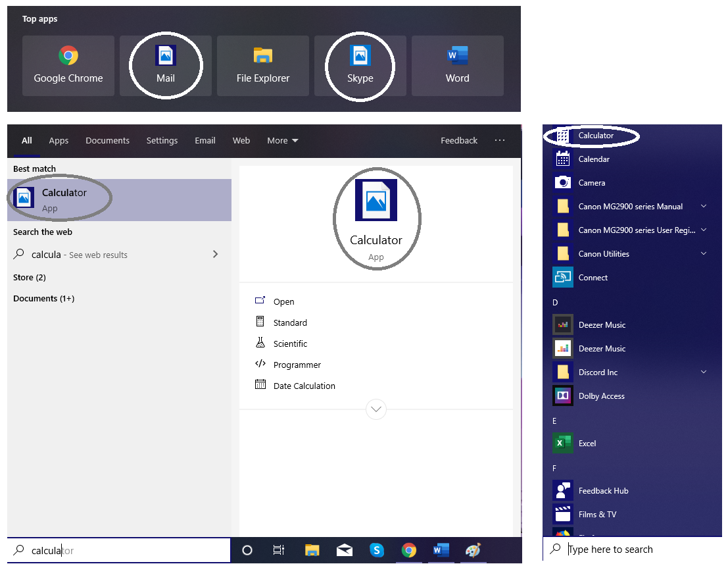
Task: Open Google Chrome tile in Top apps
Action: tap(68, 66)
